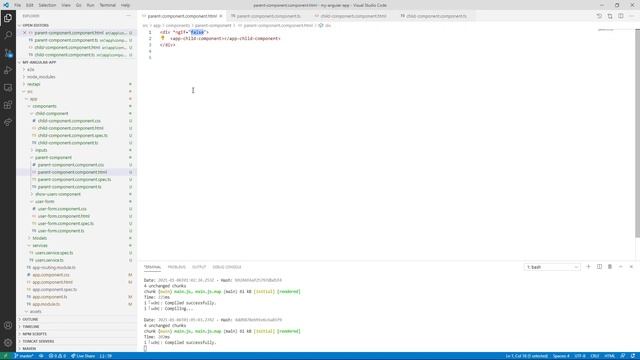
Task: Click the Explorer panel more actions ellipsis
Action: click(129, 16)
